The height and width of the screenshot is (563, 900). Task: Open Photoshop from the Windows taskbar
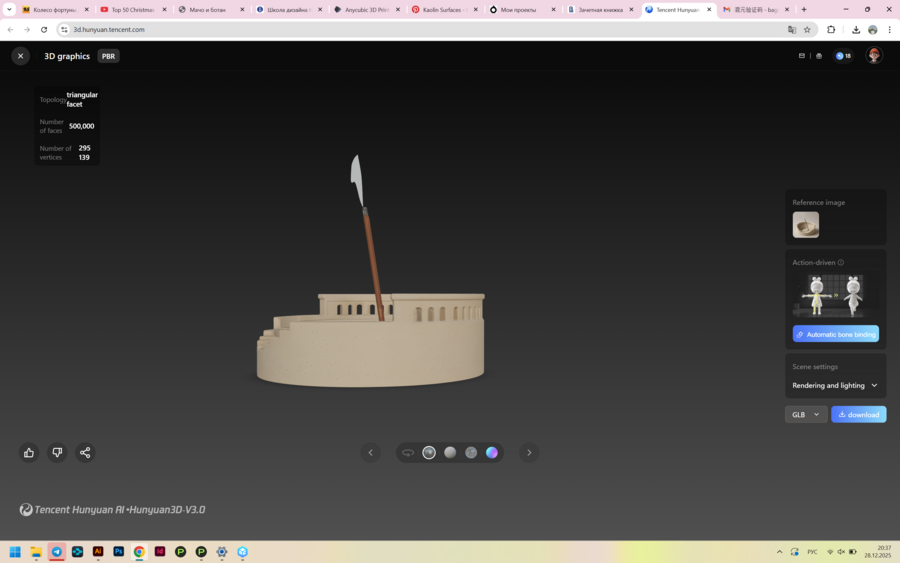118,551
